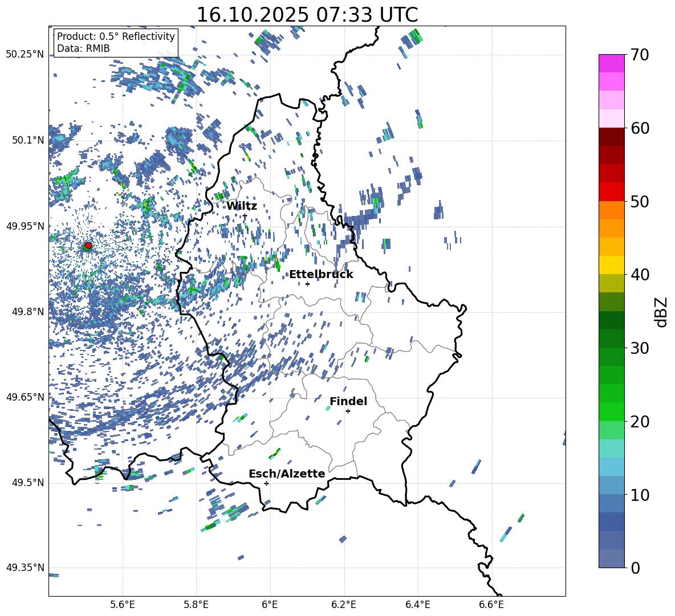Click the colorbar tick label 40
The height and width of the screenshot is (616, 675).
pyautogui.click(x=640, y=275)
